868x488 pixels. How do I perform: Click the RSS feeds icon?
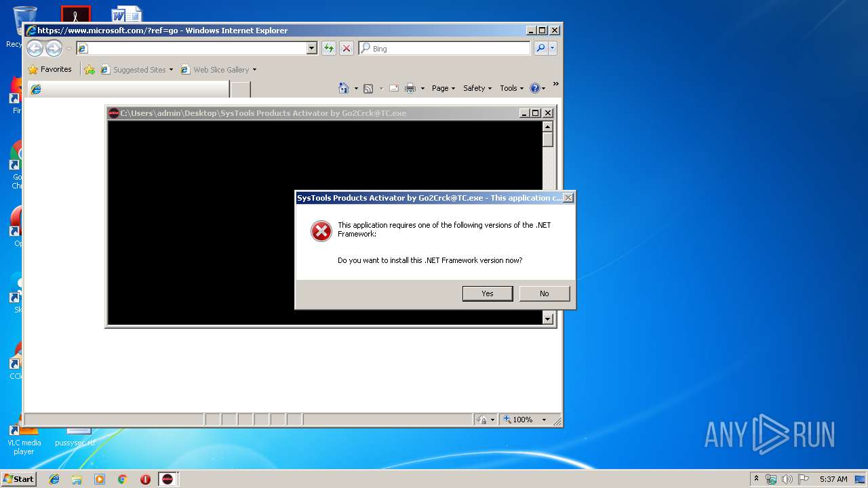(x=368, y=88)
